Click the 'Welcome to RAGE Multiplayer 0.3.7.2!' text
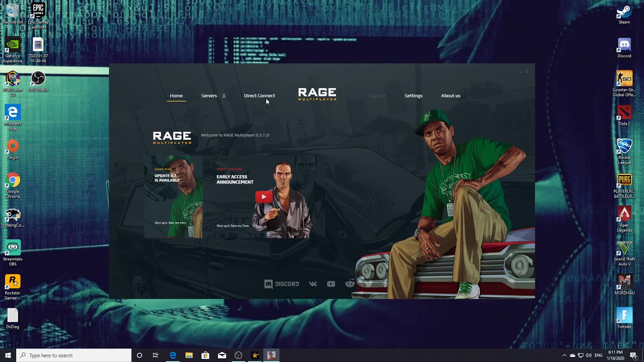This screenshot has height=362, width=644. [x=235, y=135]
